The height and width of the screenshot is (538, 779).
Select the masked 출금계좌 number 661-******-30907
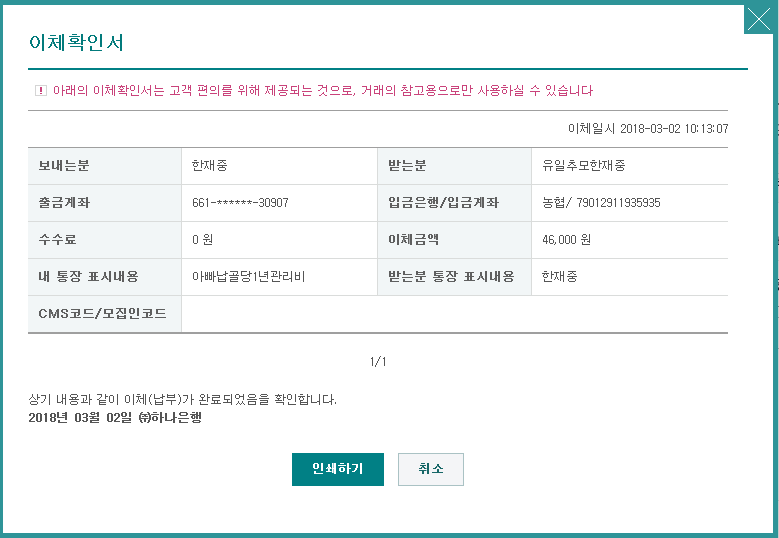(x=240, y=203)
